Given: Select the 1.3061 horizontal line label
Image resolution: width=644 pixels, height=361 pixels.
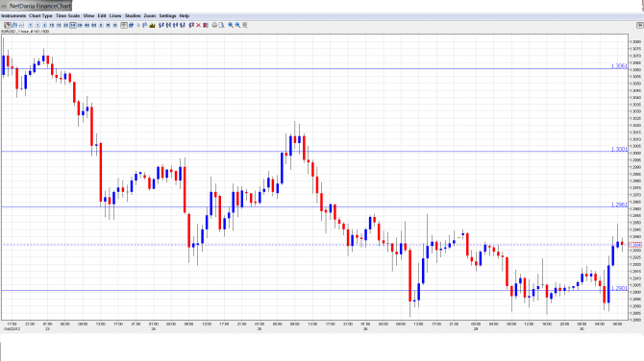Looking at the screenshot, I should [x=619, y=66].
